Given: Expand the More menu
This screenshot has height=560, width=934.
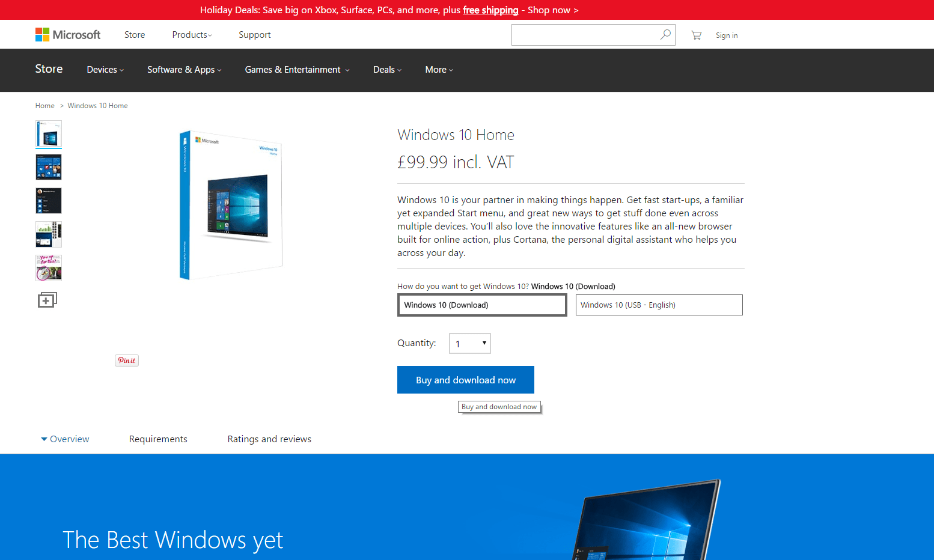Looking at the screenshot, I should click(439, 70).
